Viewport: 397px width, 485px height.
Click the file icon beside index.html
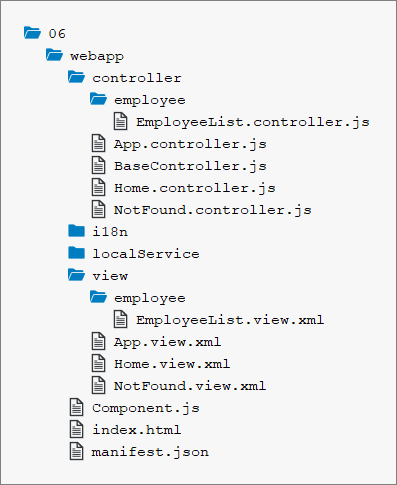coord(76,429)
